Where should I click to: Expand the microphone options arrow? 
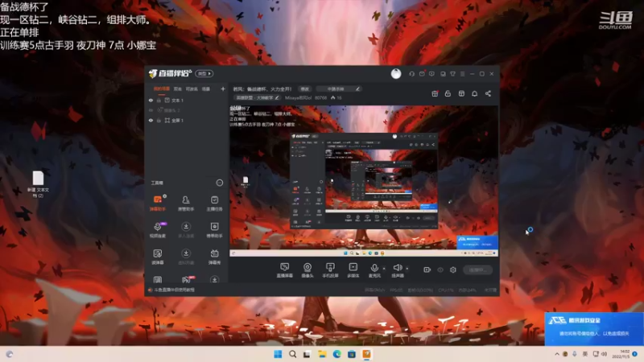pyautogui.click(x=384, y=269)
